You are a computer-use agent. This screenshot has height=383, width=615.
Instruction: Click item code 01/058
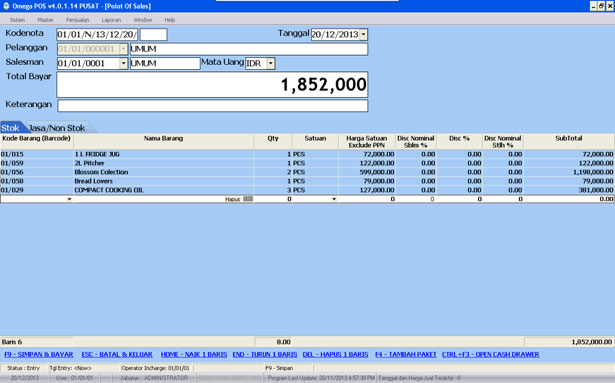[12, 181]
